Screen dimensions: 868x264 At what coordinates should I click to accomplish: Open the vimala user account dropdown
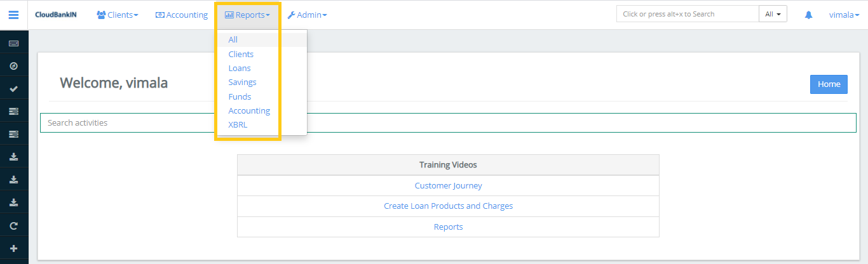click(844, 15)
